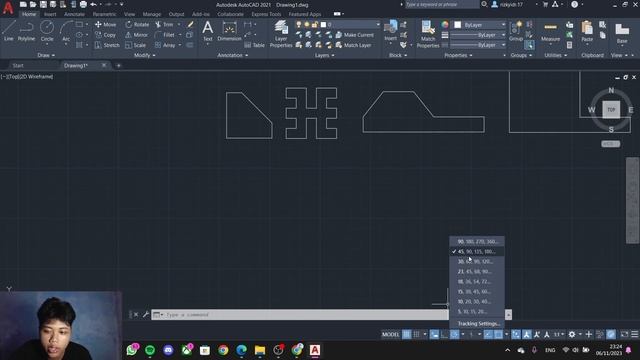The image size is (640, 360).
Task: Click Match Properties tool
Action: (428, 34)
